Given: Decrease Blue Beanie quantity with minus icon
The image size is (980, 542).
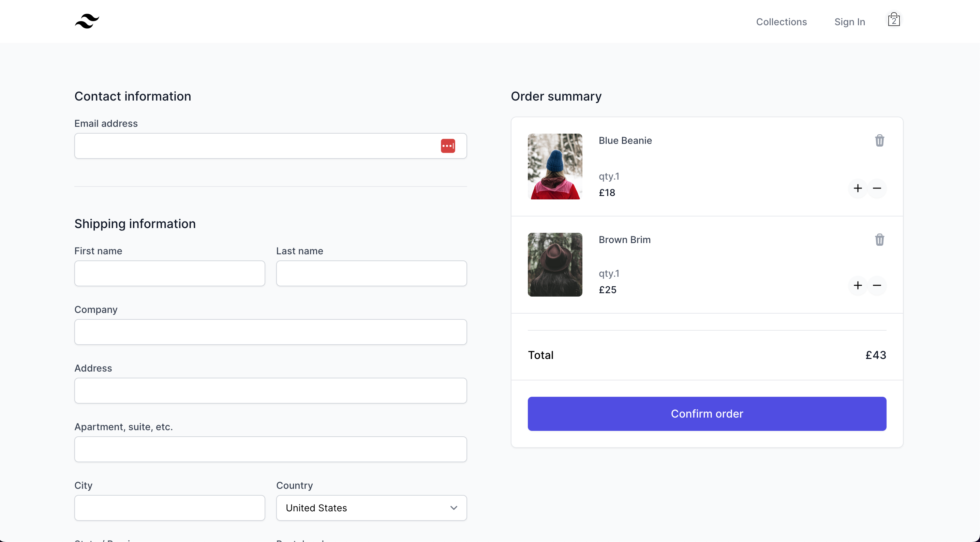Looking at the screenshot, I should tap(877, 188).
